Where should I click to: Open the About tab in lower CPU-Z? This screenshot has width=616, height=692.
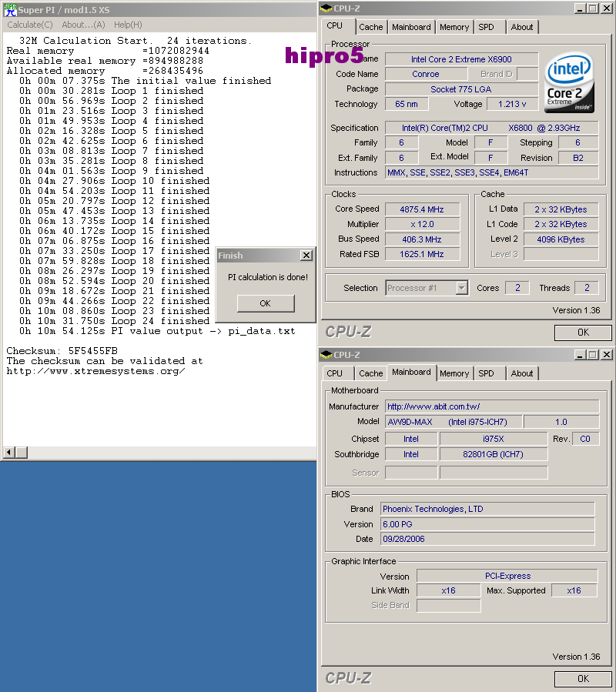[522, 373]
